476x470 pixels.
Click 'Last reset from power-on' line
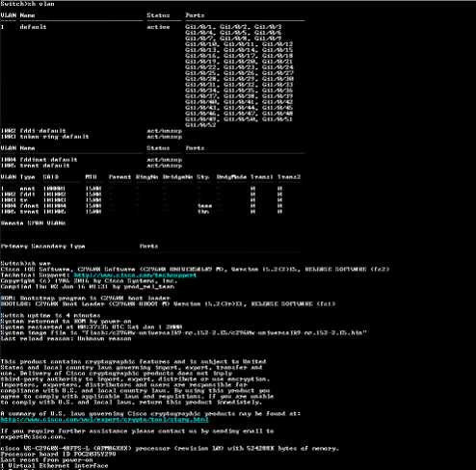point(46,460)
